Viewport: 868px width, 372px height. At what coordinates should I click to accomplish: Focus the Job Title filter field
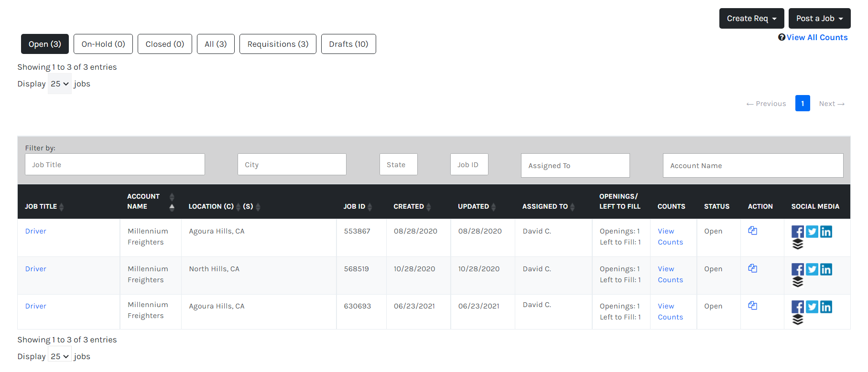point(115,164)
